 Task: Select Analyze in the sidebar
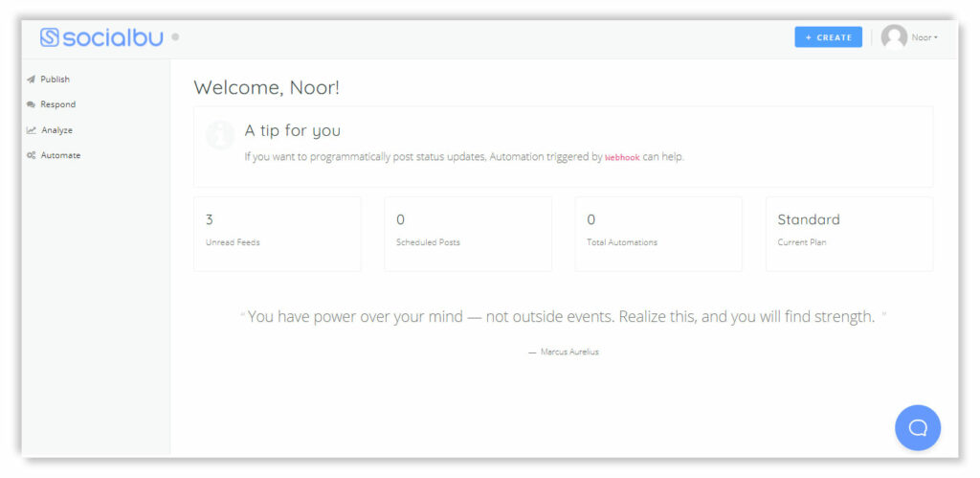click(x=56, y=130)
